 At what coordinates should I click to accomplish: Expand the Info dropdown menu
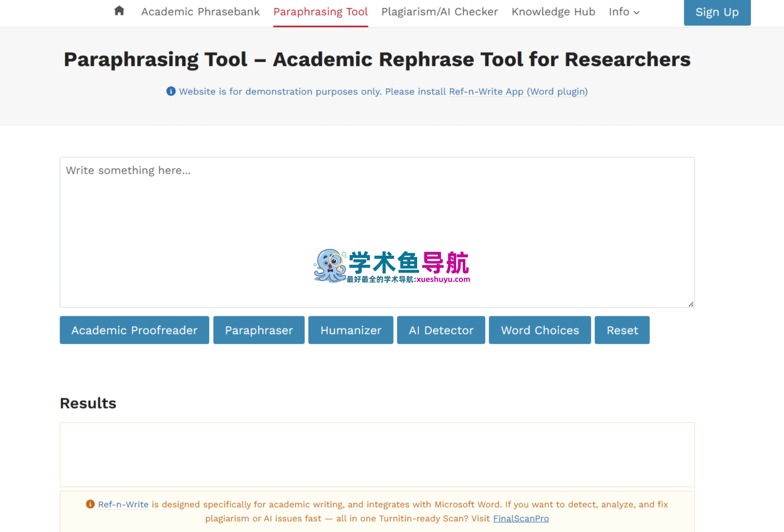[x=624, y=12]
